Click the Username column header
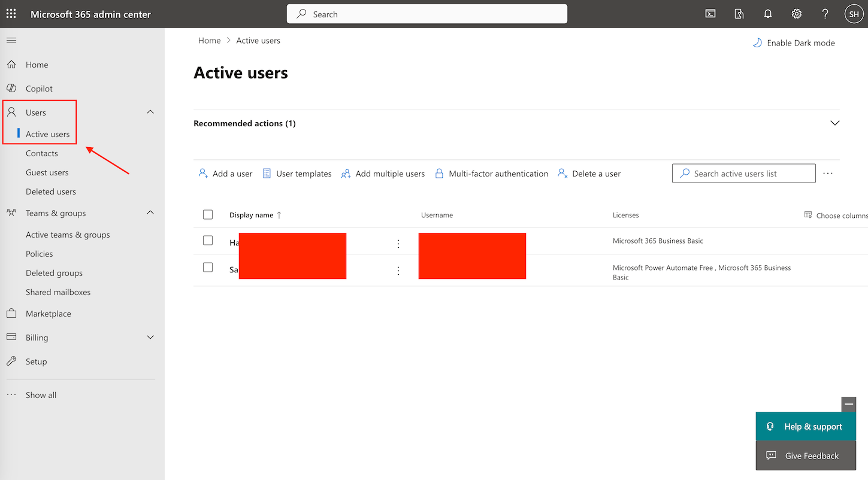Image resolution: width=868 pixels, height=480 pixels. tap(437, 215)
